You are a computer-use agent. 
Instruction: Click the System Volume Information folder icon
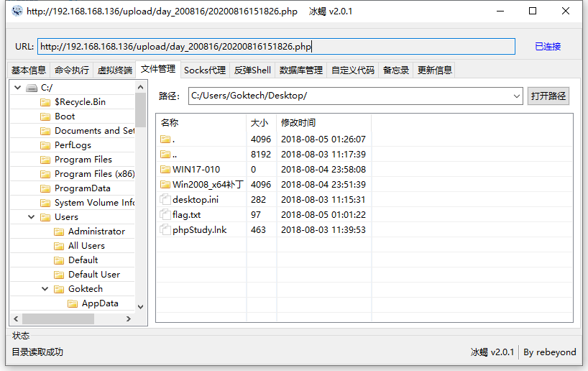pyautogui.click(x=45, y=203)
